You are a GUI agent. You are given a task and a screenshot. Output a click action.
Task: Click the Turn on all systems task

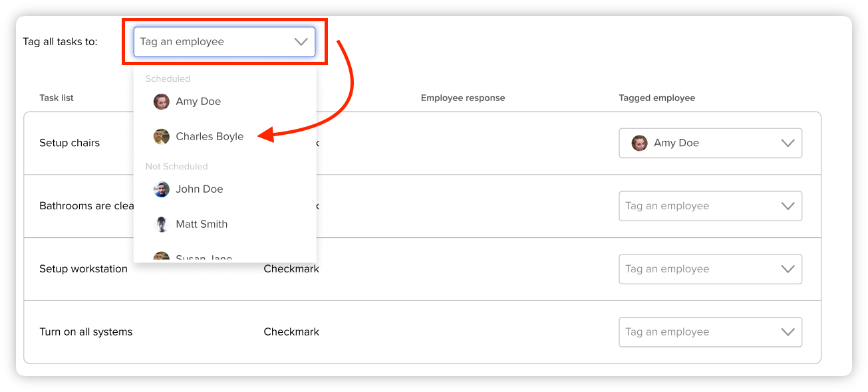click(x=86, y=332)
